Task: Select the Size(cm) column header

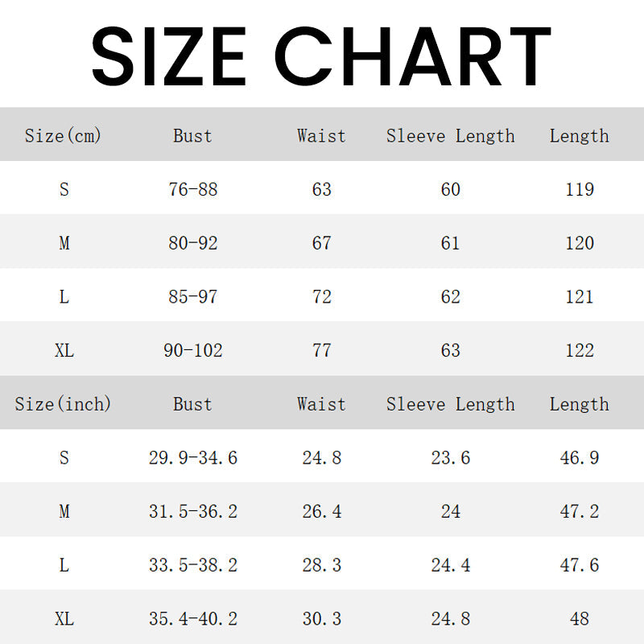Action: (64, 136)
